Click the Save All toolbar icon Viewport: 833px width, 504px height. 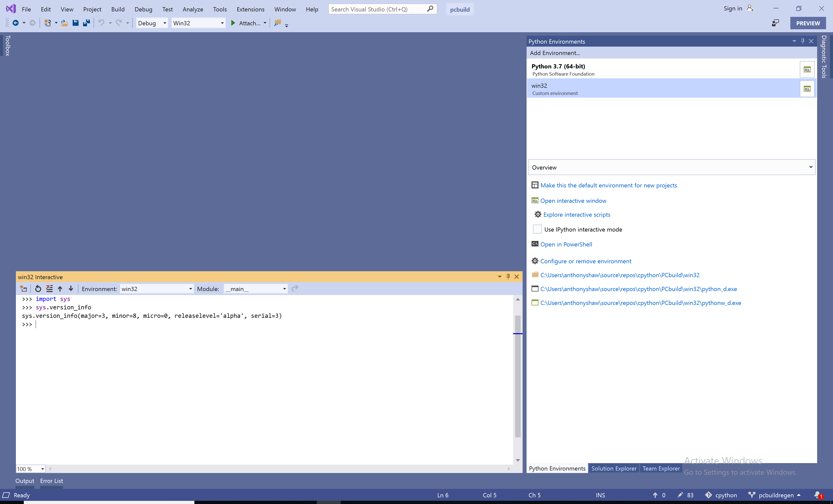click(87, 23)
